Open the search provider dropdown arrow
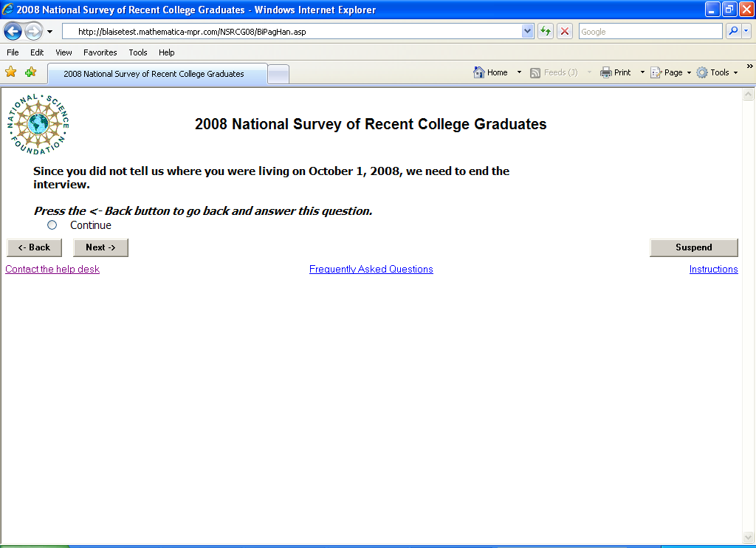The image size is (756, 548). click(746, 31)
